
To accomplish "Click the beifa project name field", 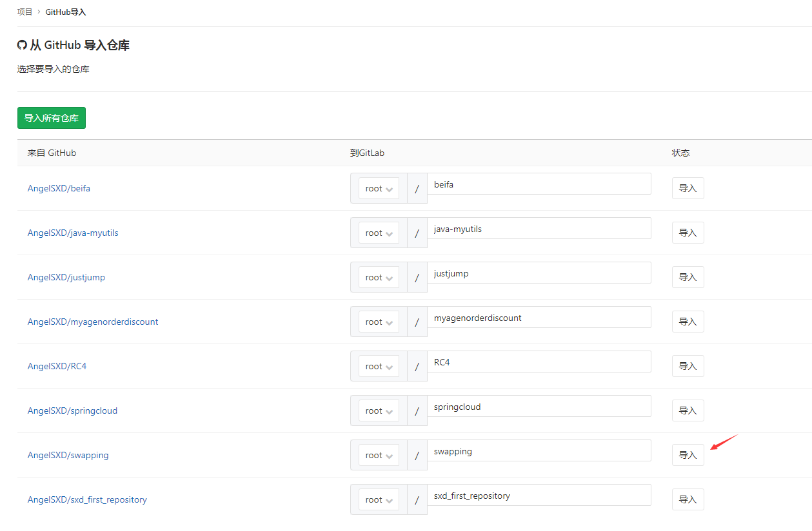I will click(539, 184).
